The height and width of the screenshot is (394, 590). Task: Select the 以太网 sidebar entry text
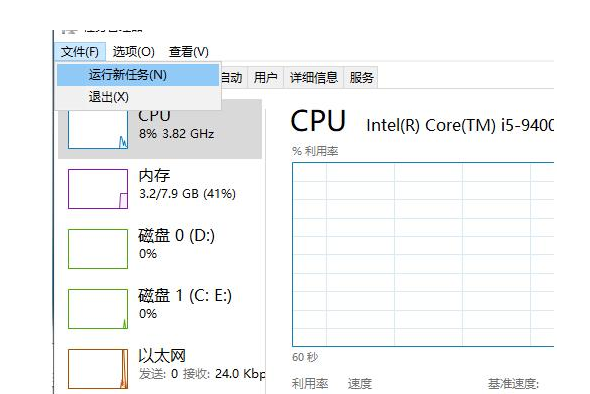coord(162,356)
